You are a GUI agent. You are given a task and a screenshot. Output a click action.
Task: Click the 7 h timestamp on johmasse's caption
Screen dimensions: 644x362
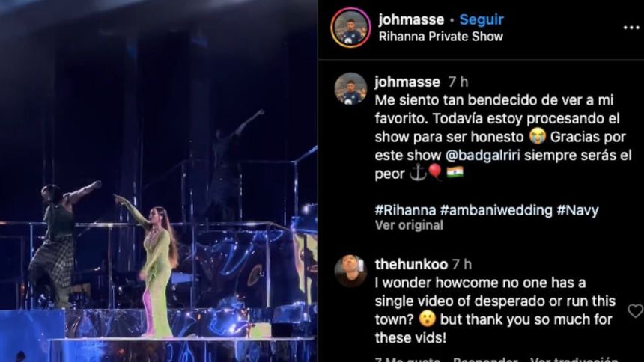(458, 82)
